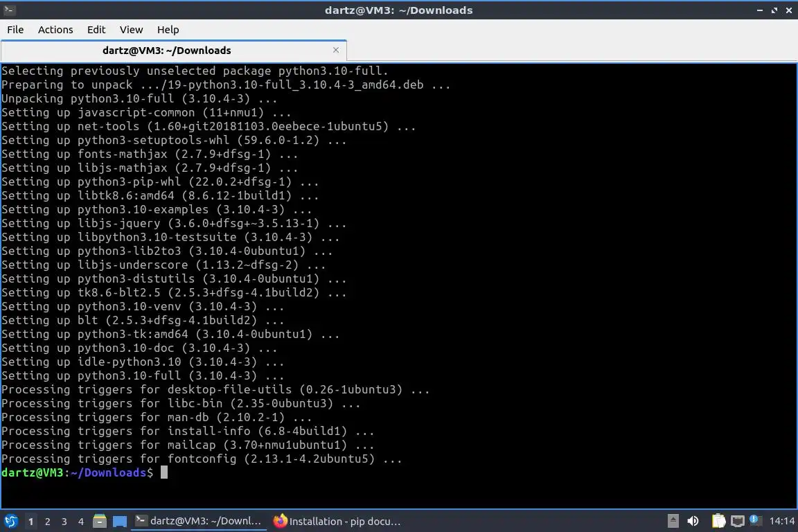798x532 pixels.
Task: Click 'Setting up python3-setuptools-whl' output line
Action: (174, 140)
